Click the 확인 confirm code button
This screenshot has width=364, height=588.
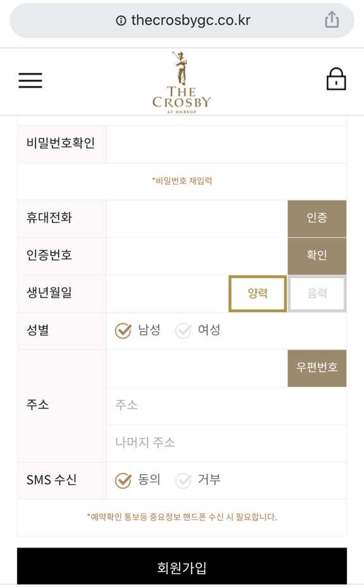coord(317,256)
